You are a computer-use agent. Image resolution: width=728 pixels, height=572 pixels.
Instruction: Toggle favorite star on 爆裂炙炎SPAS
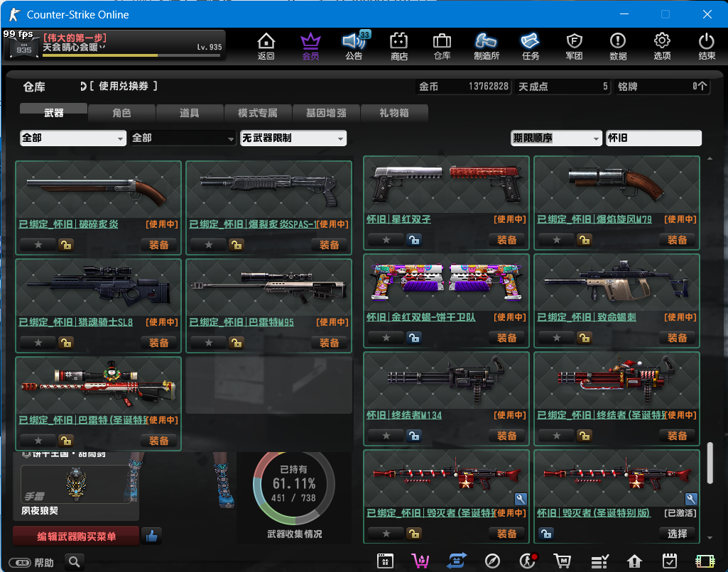[209, 244]
